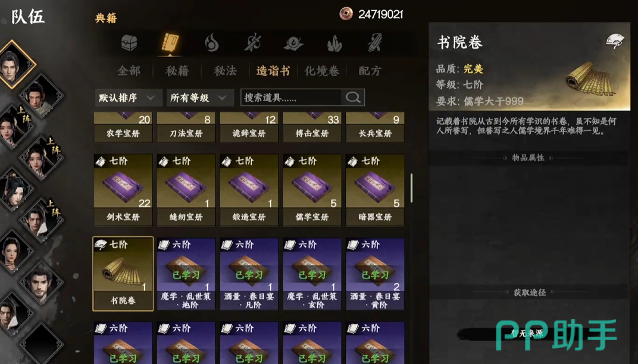Open the crystal cluster category icon
Image resolution: width=638 pixels, height=364 pixels.
(x=334, y=43)
